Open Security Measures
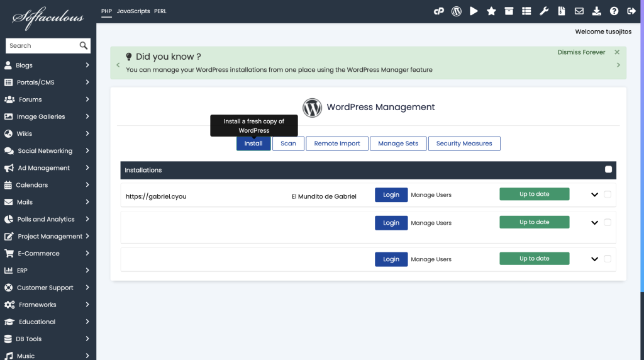The width and height of the screenshot is (644, 360). pyautogui.click(x=464, y=143)
